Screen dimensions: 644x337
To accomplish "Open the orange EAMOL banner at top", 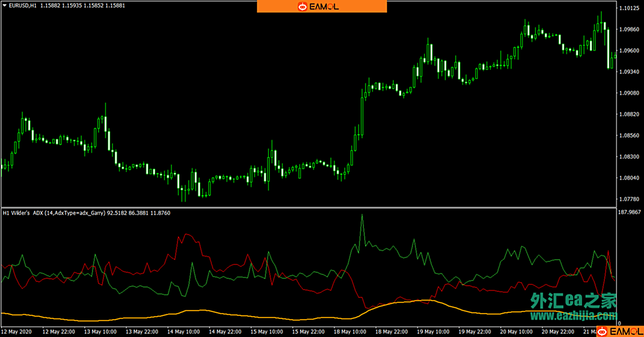I will [x=322, y=6].
